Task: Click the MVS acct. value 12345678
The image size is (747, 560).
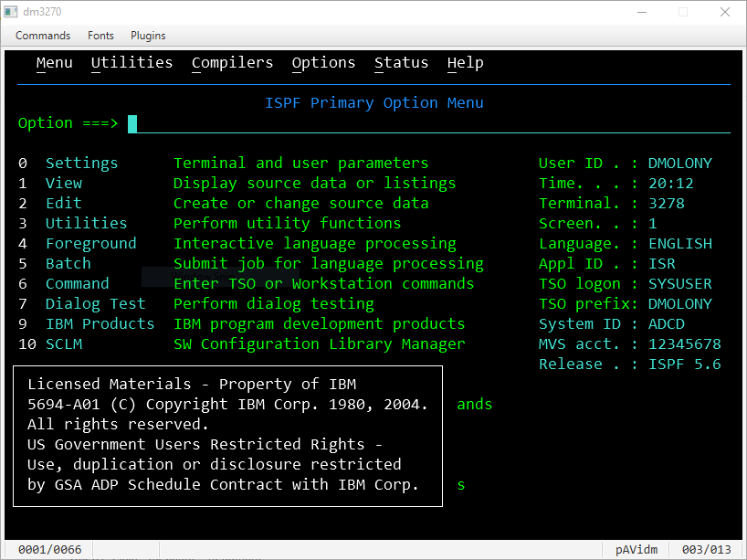Action: tap(685, 343)
